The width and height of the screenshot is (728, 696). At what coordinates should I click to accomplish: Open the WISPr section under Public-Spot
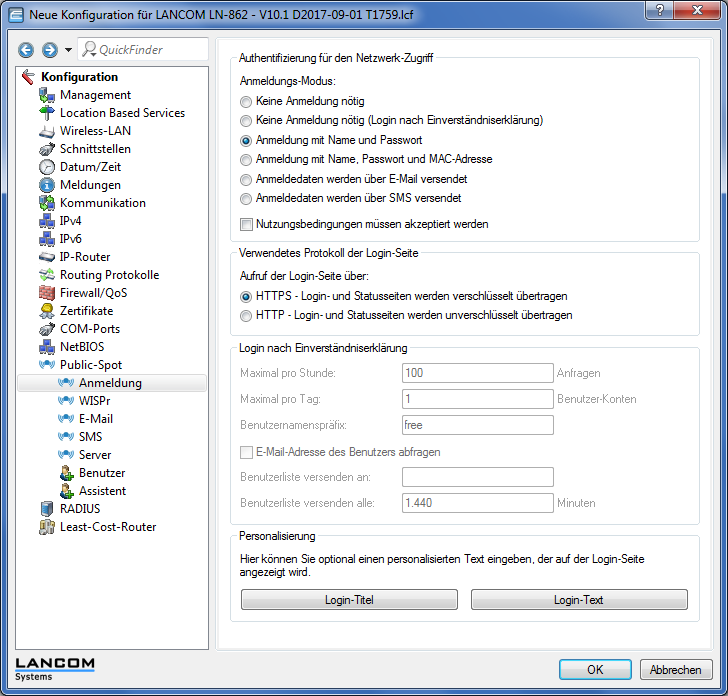coord(93,401)
